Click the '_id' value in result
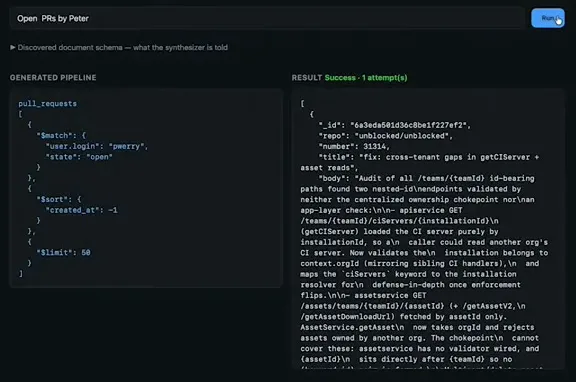 pos(408,125)
